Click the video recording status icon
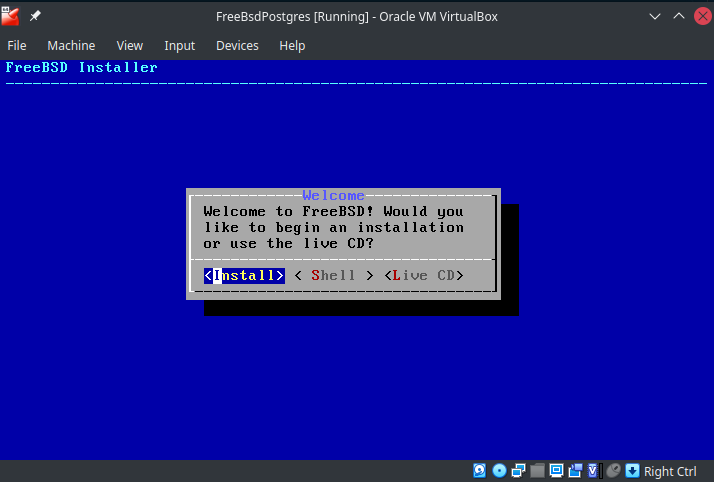Image resolution: width=714 pixels, height=482 pixels. click(x=575, y=471)
